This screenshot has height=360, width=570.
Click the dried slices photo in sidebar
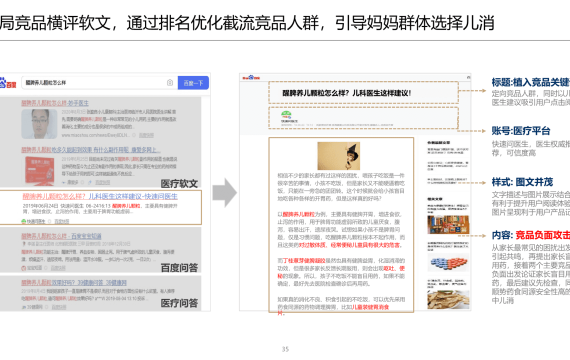[448, 300]
